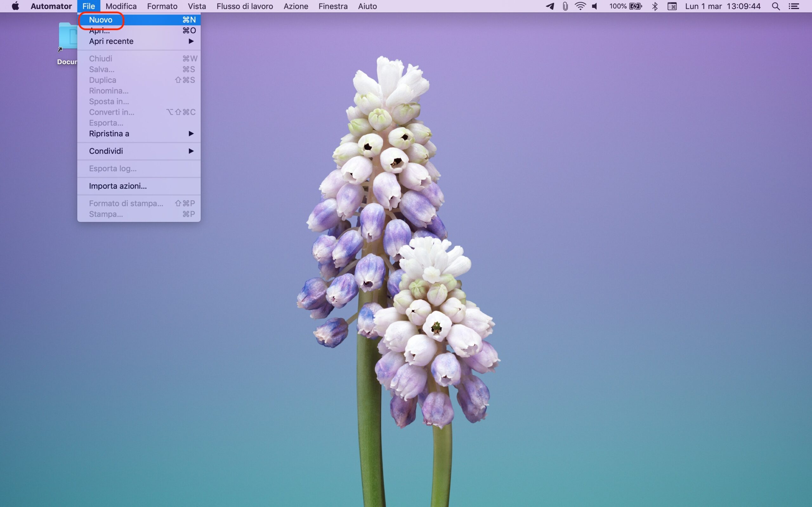The width and height of the screenshot is (812, 507).
Task: Click the paper plane menu bar icon
Action: 550,6
